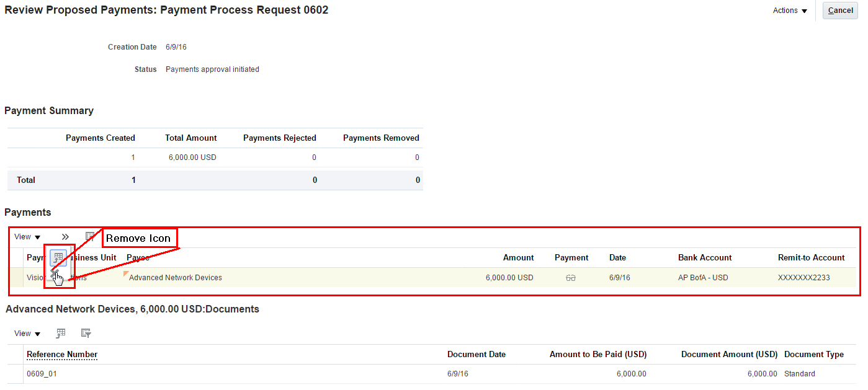Open the Actions dropdown menu
Screen dimensions: 868x390
790,11
